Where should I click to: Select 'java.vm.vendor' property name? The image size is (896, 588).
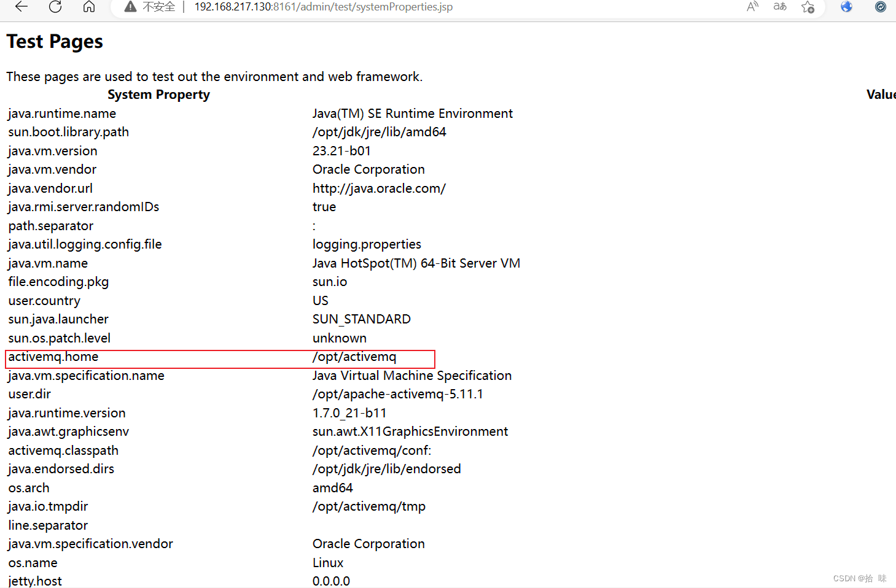point(52,169)
